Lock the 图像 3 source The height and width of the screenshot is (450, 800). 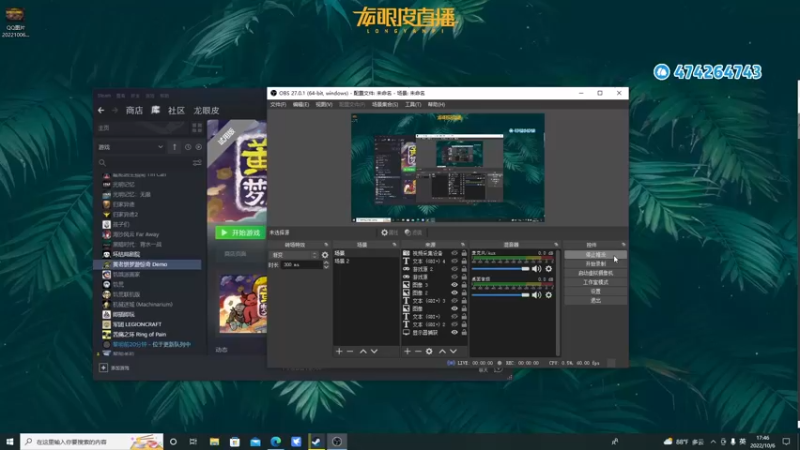click(464, 285)
